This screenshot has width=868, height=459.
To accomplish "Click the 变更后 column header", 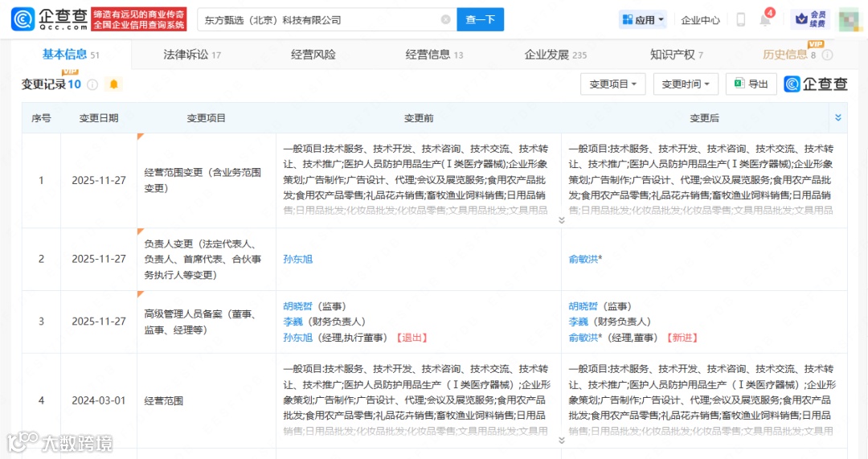I will point(704,118).
